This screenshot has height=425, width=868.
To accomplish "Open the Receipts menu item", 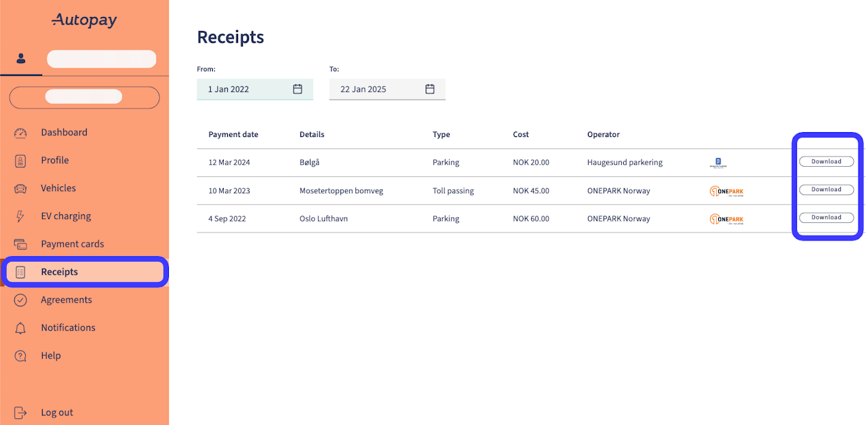I will pos(60,272).
